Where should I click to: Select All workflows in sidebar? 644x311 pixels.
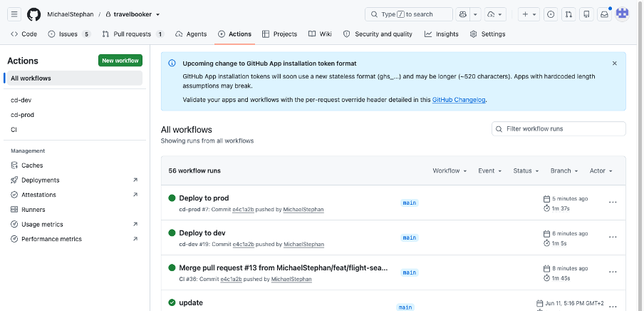pyautogui.click(x=75, y=78)
